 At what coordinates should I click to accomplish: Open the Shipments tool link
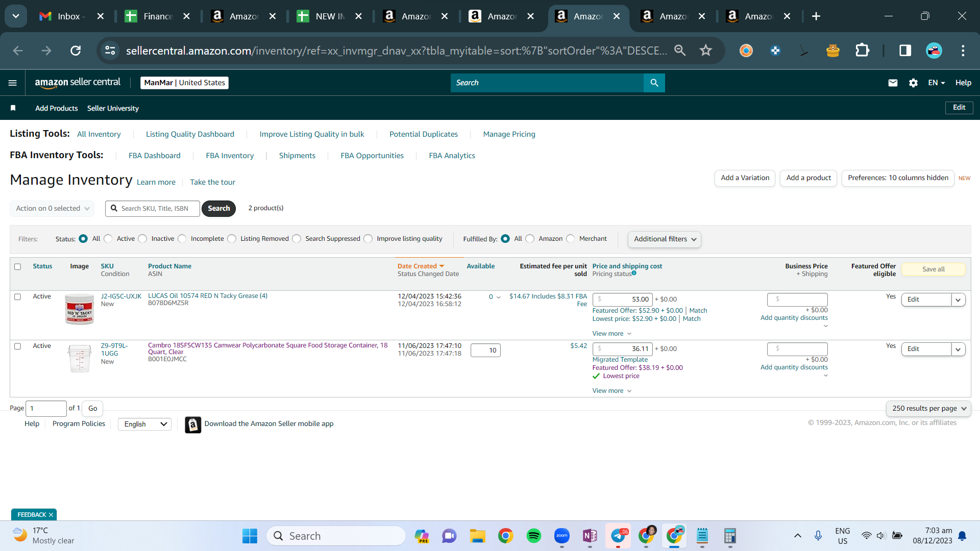(297, 156)
